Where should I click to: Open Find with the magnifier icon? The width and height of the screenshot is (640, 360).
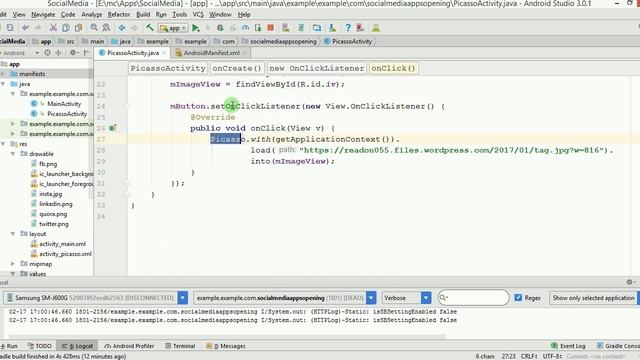94,28
